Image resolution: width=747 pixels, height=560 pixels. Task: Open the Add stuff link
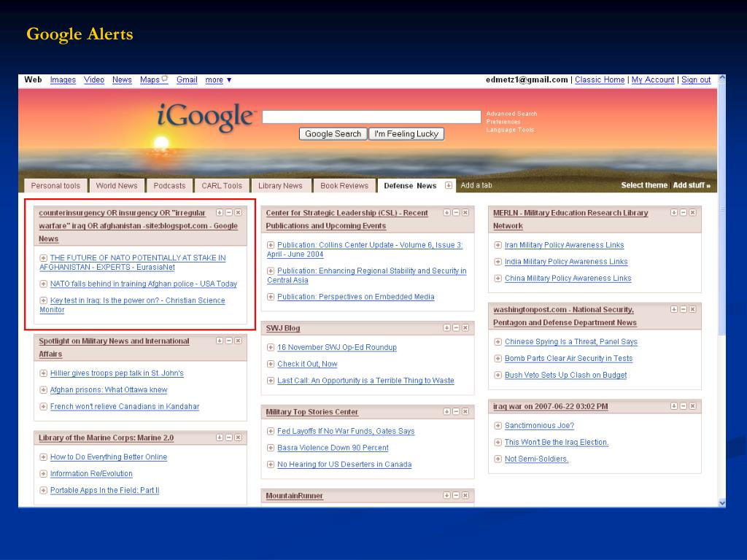click(x=692, y=185)
